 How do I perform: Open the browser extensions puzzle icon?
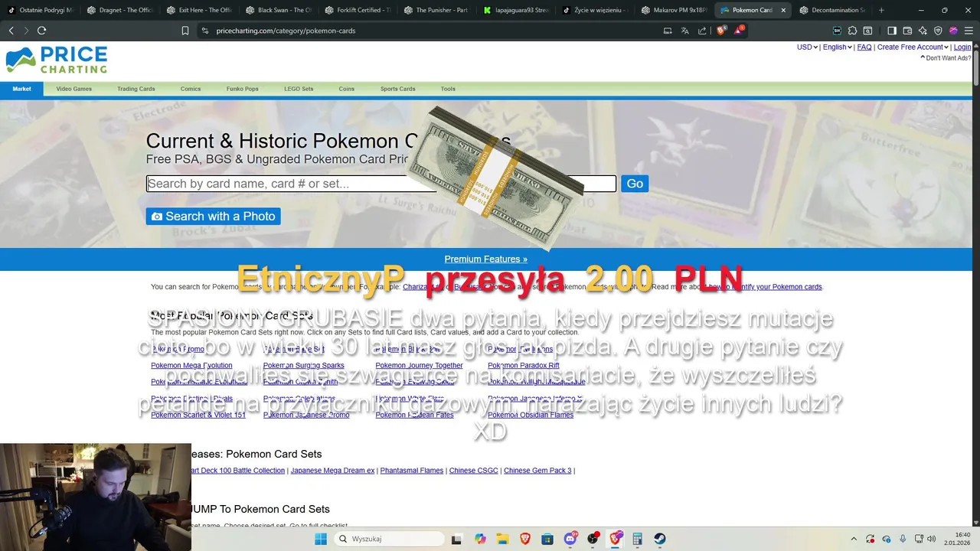(852, 31)
